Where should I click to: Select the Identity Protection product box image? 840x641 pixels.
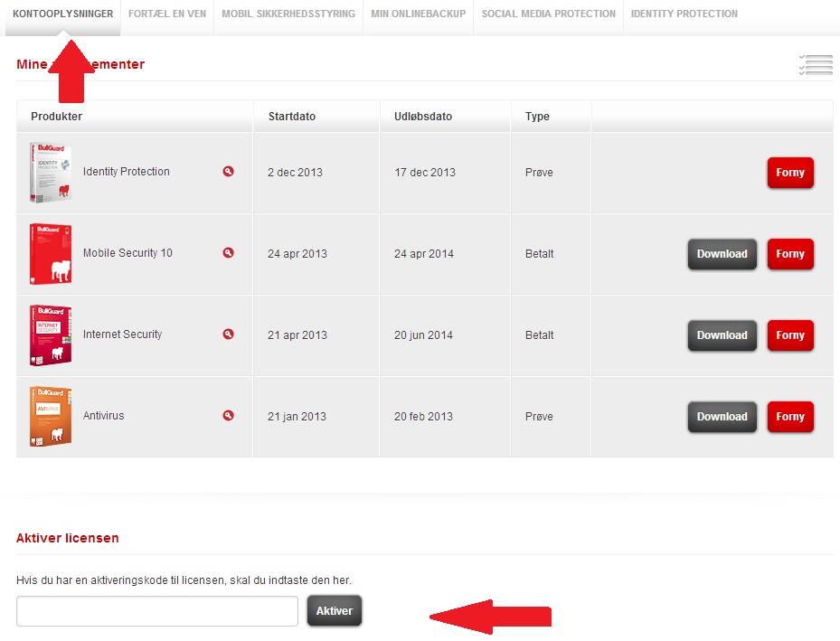(x=51, y=173)
